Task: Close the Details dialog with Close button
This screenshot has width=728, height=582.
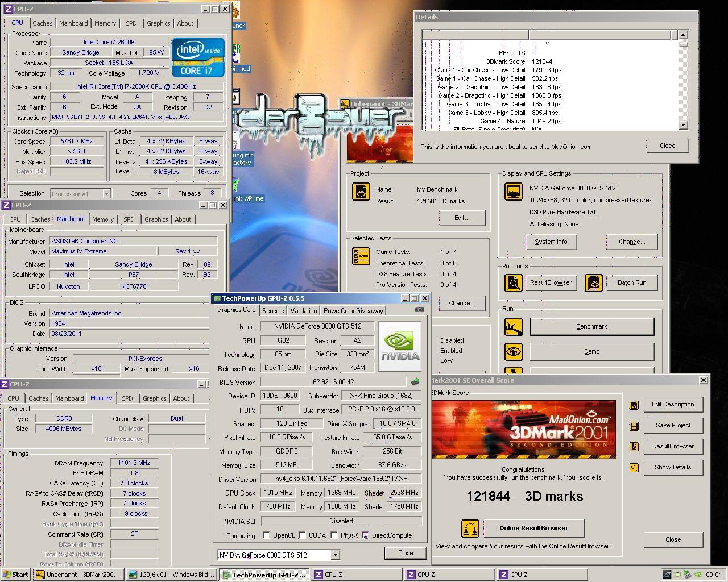Action: [x=668, y=145]
